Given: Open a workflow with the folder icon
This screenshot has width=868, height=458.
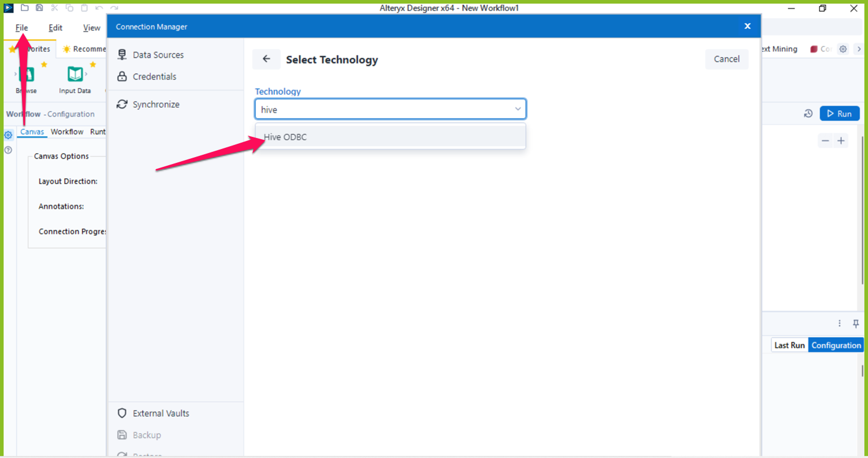Looking at the screenshot, I should coord(25,8).
